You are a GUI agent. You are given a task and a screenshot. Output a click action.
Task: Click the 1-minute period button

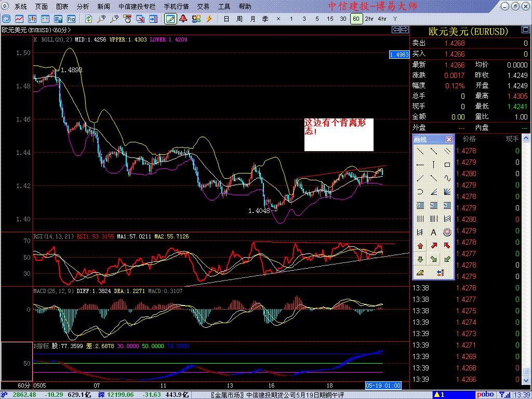point(291,19)
